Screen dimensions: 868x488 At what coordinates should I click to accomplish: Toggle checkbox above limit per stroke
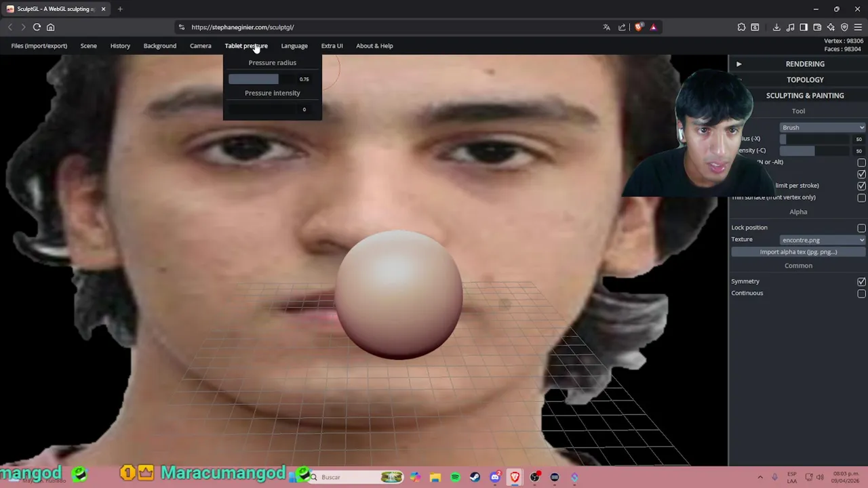[x=861, y=174]
